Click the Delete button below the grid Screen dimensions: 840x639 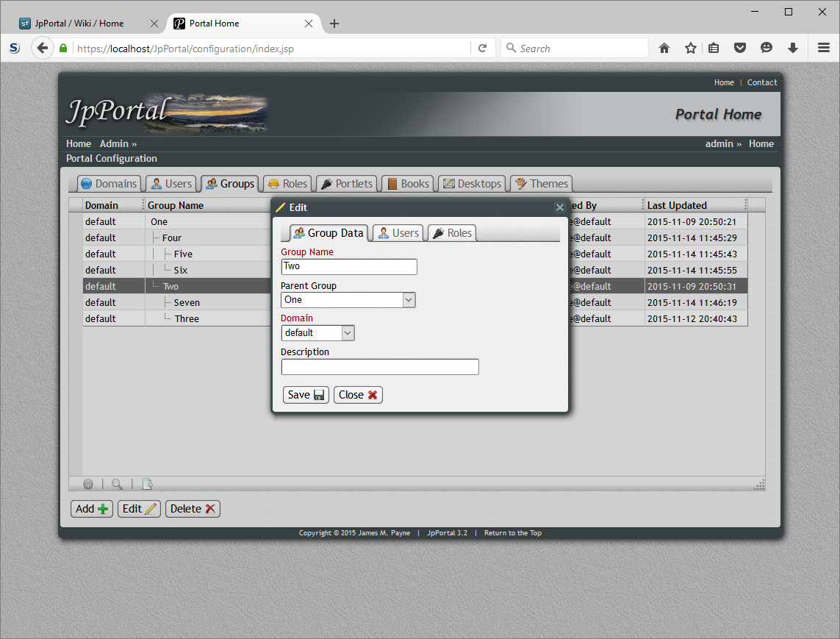click(193, 508)
